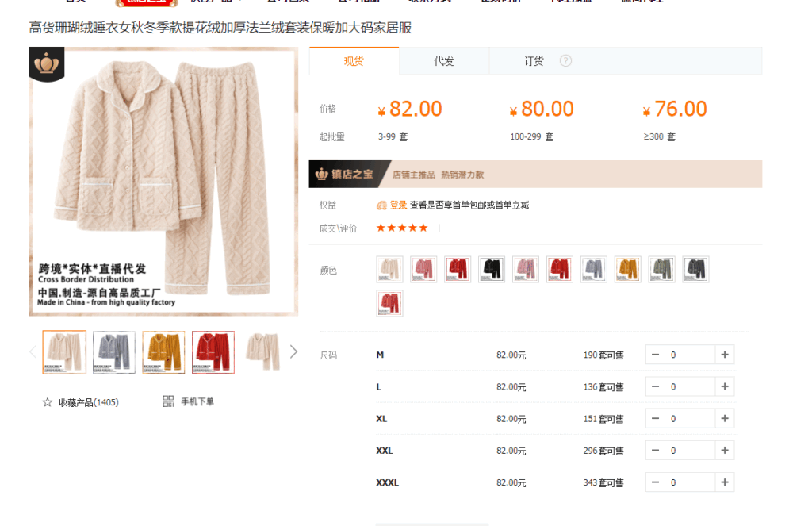Click the ≥300 套 quantity range
The image size is (812, 526).
pos(659,136)
